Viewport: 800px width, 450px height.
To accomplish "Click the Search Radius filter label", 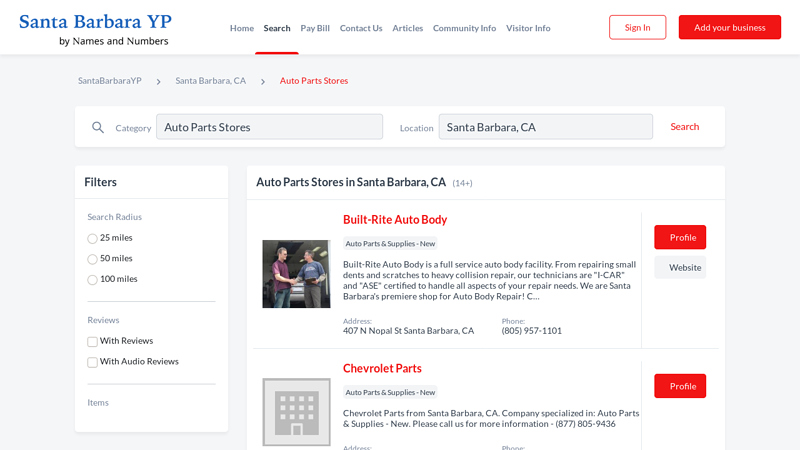I will pos(114,217).
